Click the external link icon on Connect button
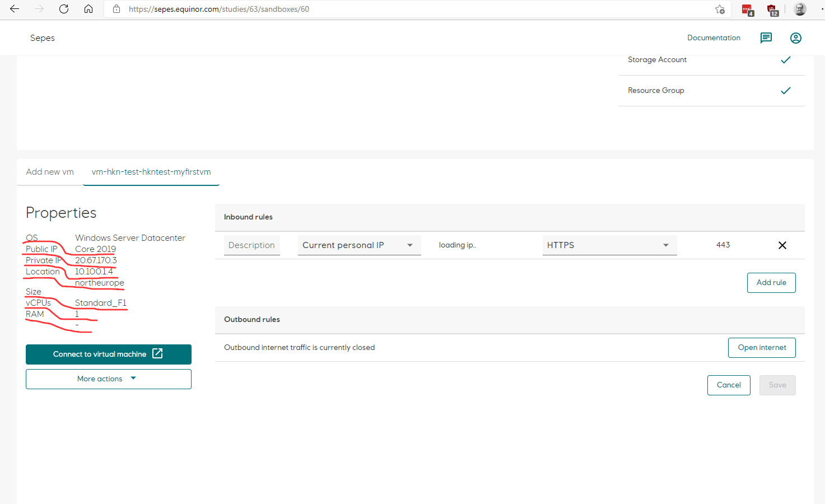 tap(157, 354)
